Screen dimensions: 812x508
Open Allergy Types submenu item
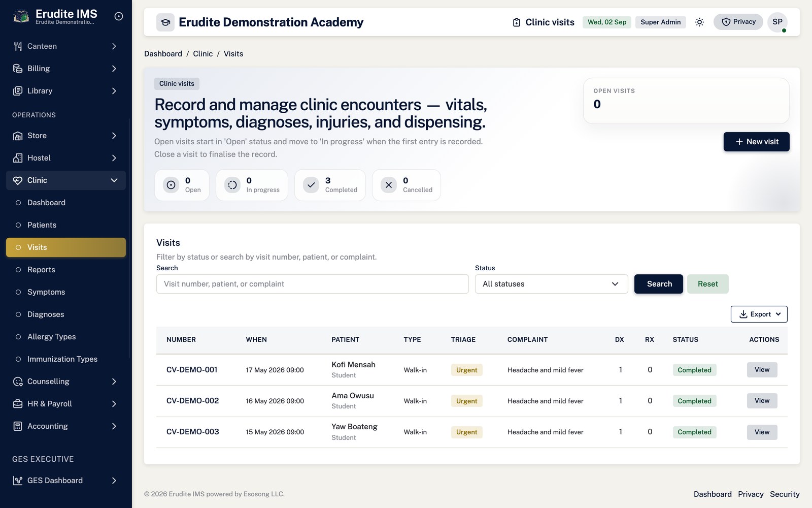click(x=66, y=337)
